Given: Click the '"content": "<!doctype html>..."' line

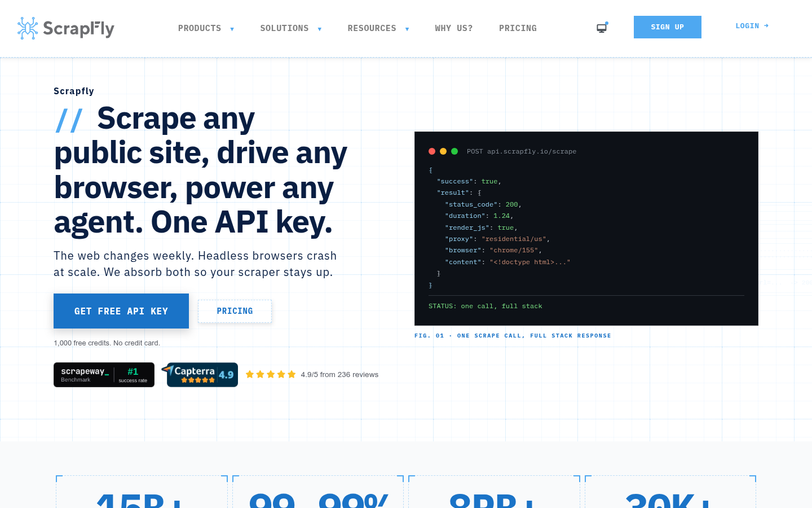Looking at the screenshot, I should [x=507, y=262].
